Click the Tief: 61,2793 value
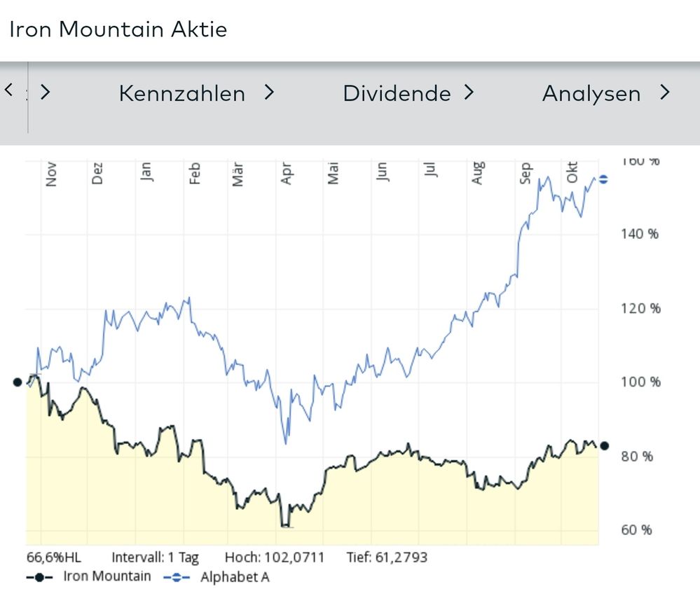 coord(387,557)
